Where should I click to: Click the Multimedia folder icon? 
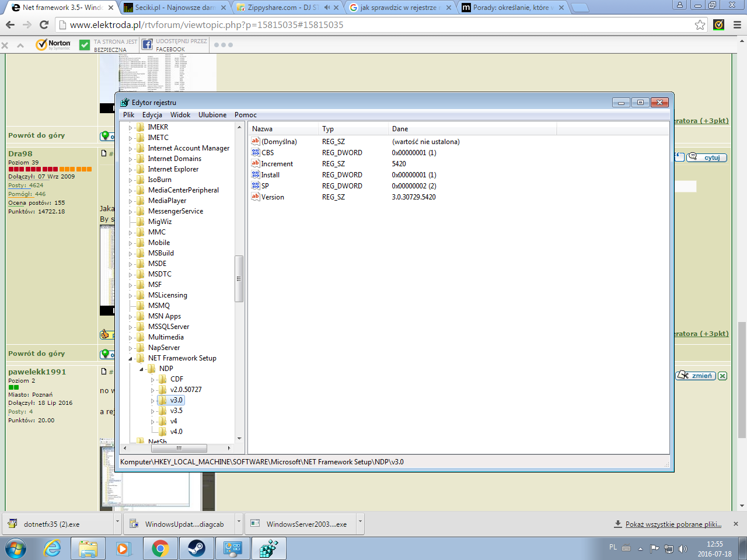click(x=140, y=337)
